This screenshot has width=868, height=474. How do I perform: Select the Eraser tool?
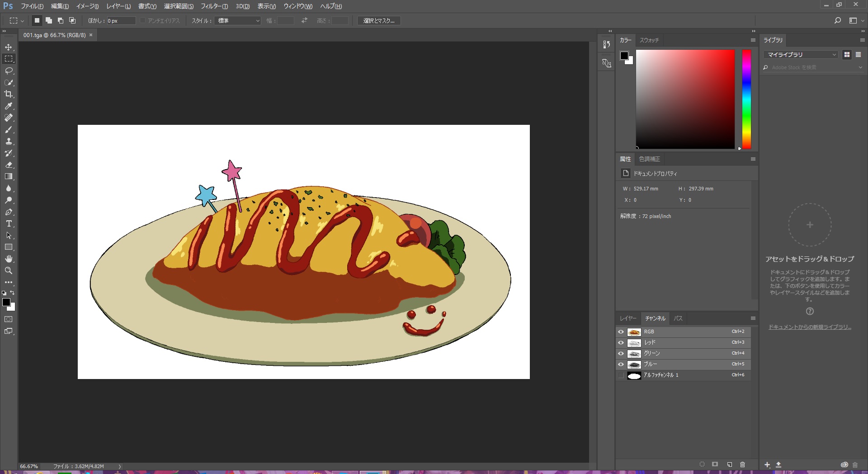click(x=9, y=165)
